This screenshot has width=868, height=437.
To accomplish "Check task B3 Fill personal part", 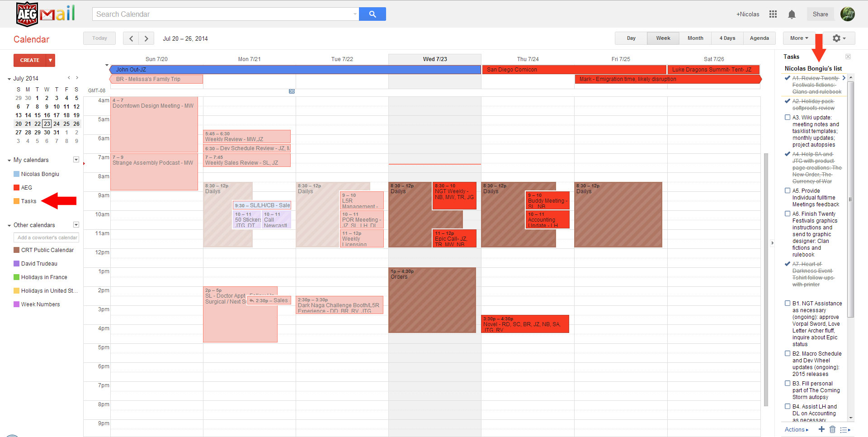I will 788,383.
